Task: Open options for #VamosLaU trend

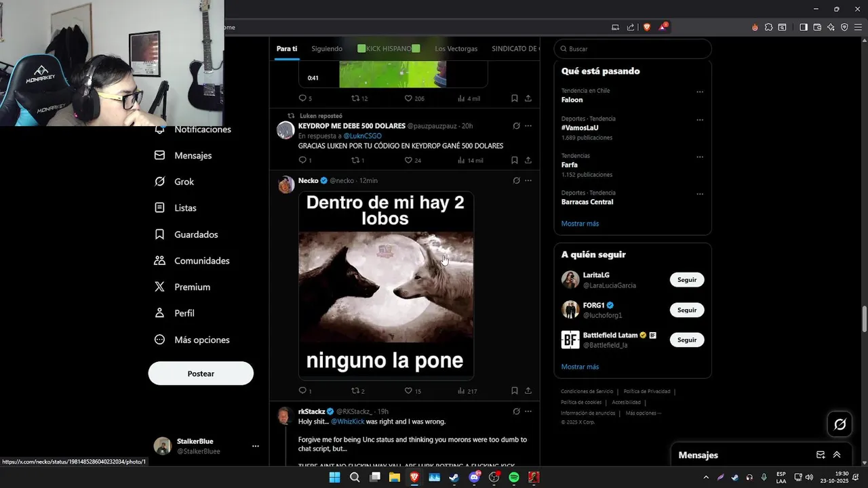Action: tap(700, 121)
